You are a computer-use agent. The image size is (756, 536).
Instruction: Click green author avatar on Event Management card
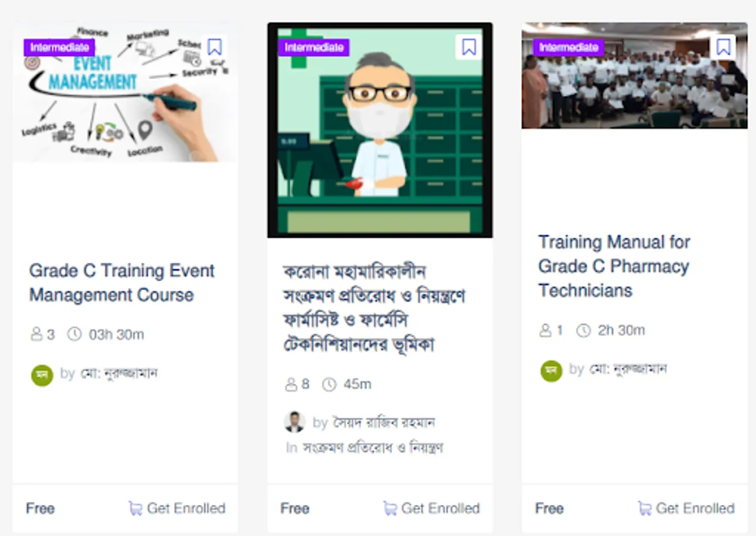tap(42, 375)
